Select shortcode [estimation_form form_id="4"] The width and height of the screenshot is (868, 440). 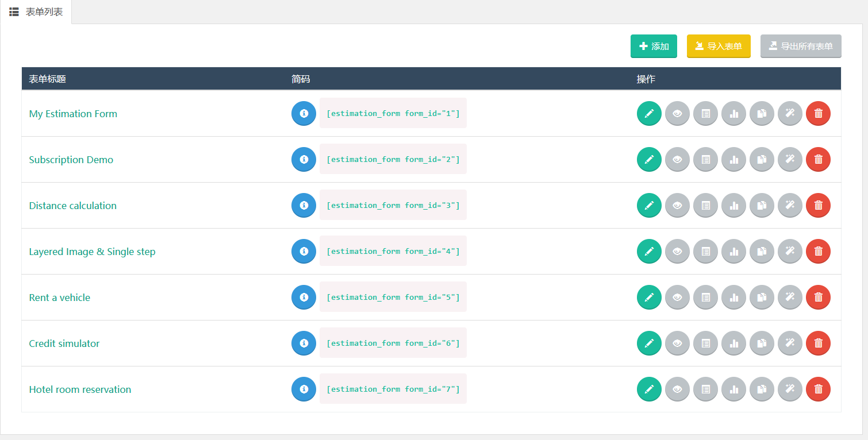pyautogui.click(x=393, y=251)
